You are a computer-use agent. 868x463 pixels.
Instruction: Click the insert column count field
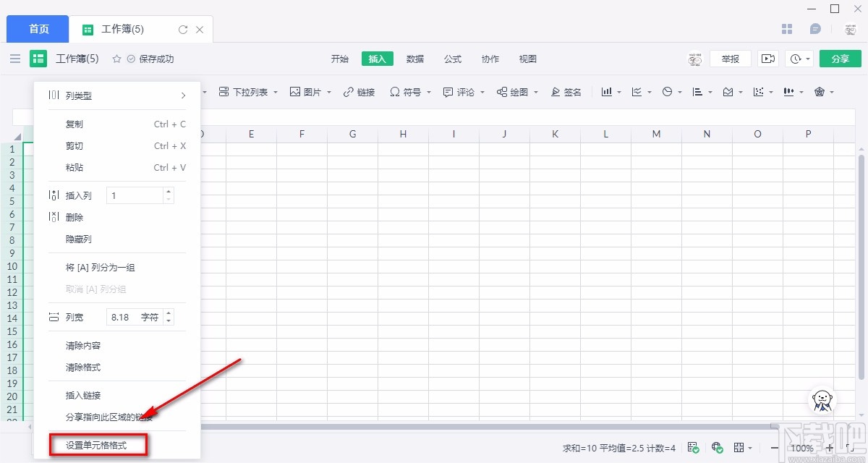(135, 195)
